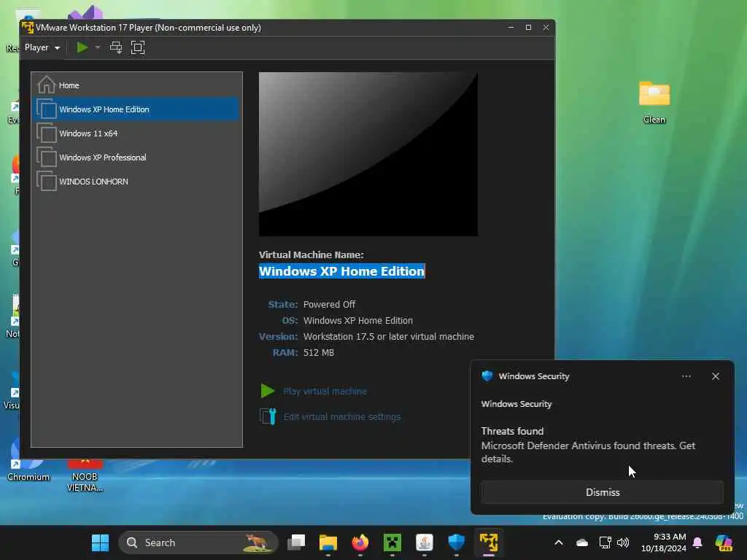Click the green Power On toolbar button
747x560 pixels.
point(82,47)
